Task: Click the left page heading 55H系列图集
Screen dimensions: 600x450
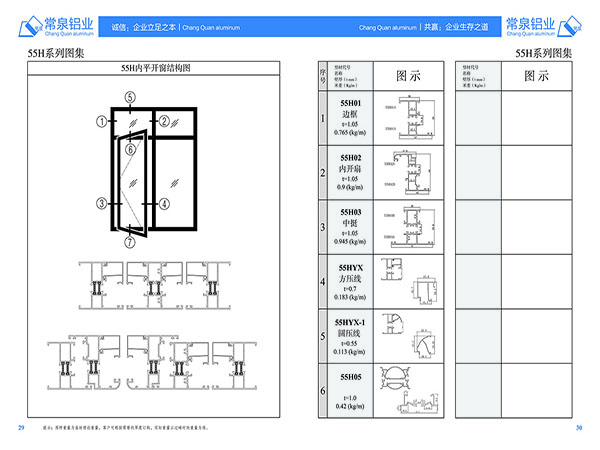Action: (56, 53)
